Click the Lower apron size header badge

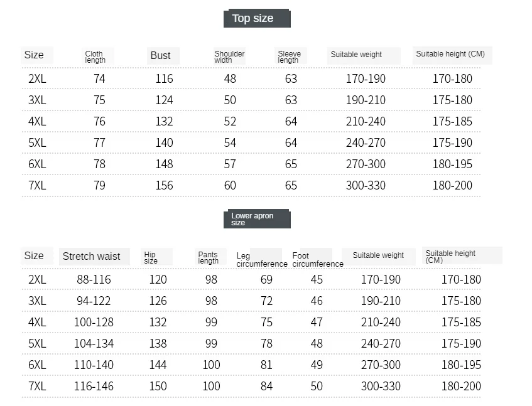pos(257,219)
